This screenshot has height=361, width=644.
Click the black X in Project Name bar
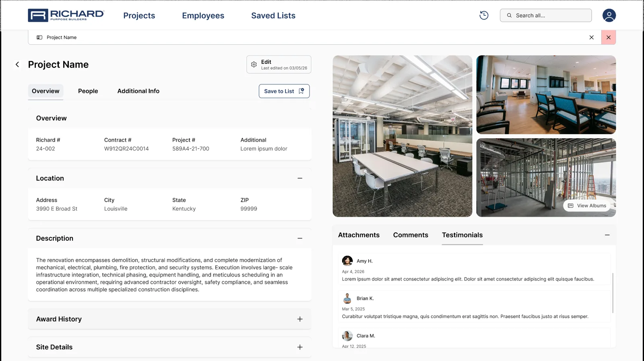[x=591, y=37]
